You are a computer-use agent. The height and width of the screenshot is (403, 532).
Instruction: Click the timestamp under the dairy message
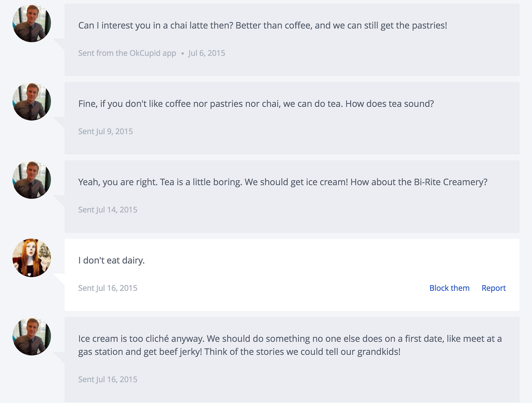tap(108, 288)
